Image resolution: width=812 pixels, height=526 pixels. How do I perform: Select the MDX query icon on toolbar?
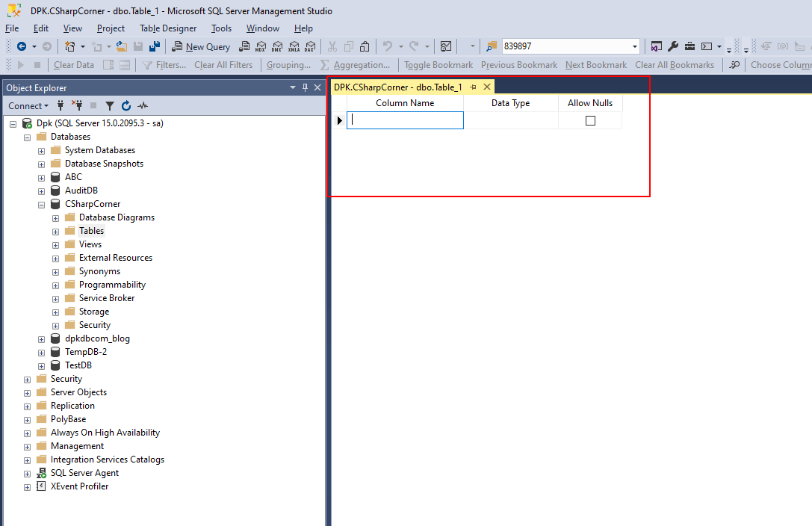point(261,46)
